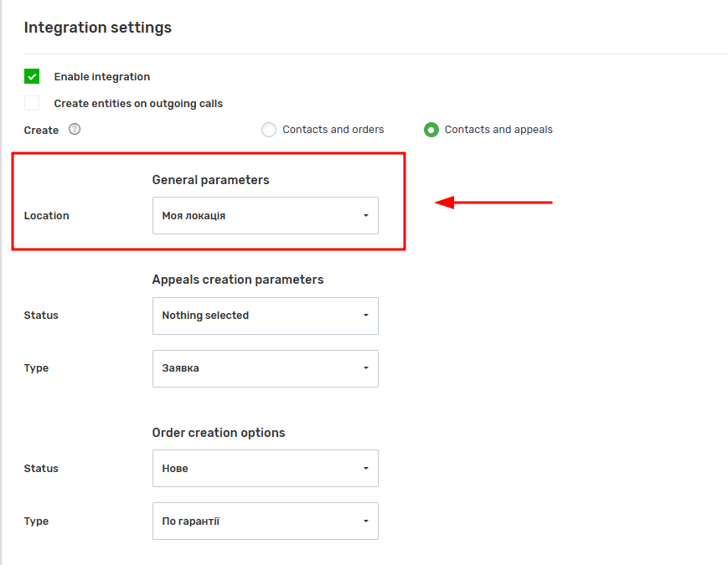Click the Contacts and appeals label text
The image size is (728, 565).
(x=498, y=130)
